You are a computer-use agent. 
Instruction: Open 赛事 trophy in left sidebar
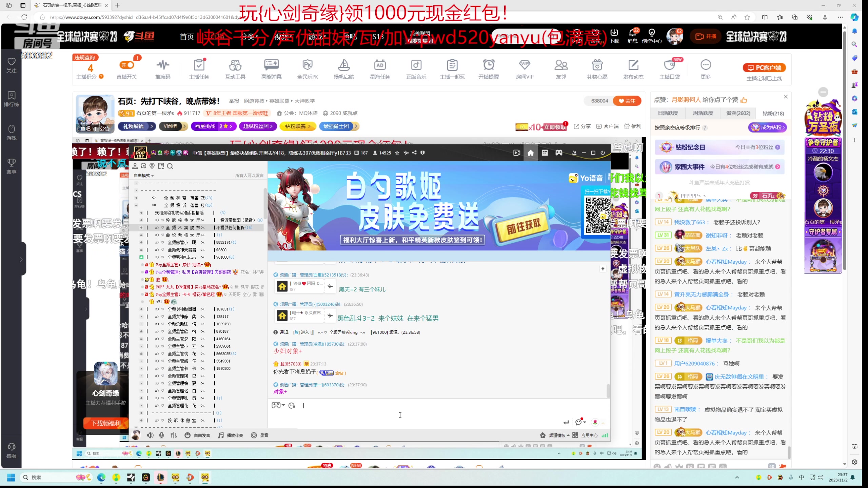click(x=12, y=166)
